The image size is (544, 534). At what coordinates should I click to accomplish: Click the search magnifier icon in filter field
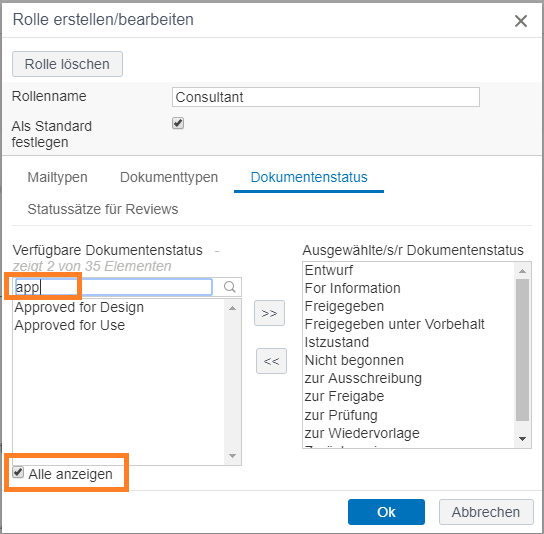pyautogui.click(x=229, y=287)
